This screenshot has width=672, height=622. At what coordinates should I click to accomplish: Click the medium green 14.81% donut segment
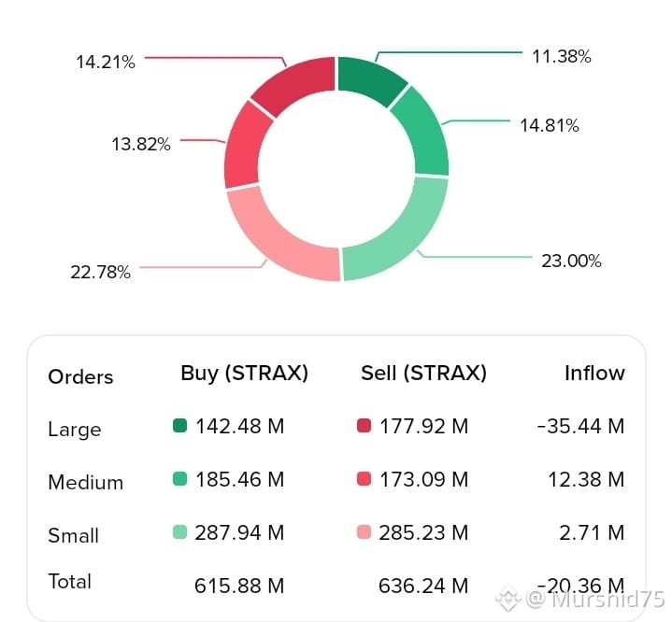424,133
